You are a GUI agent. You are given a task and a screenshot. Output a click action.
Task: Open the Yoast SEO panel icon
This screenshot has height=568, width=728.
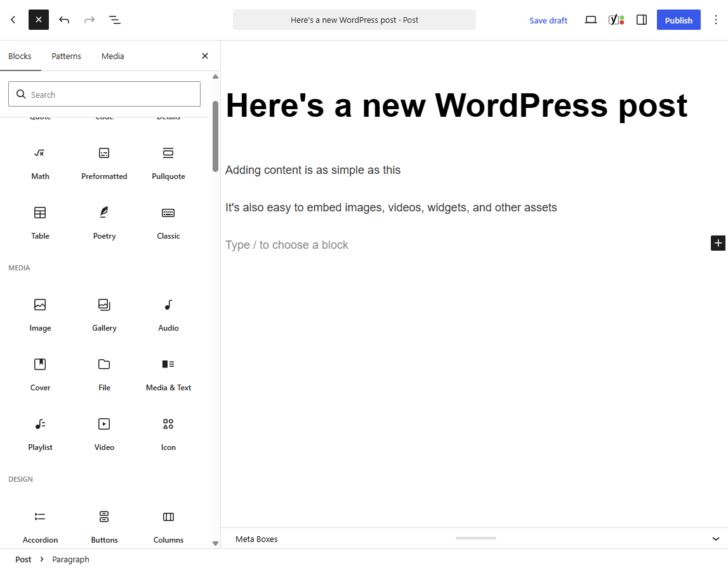coord(616,20)
